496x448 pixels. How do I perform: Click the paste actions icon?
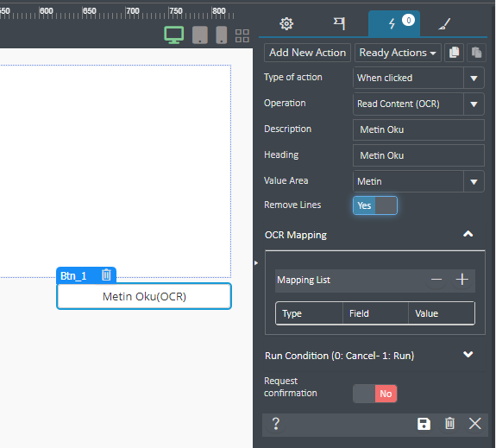coord(476,53)
